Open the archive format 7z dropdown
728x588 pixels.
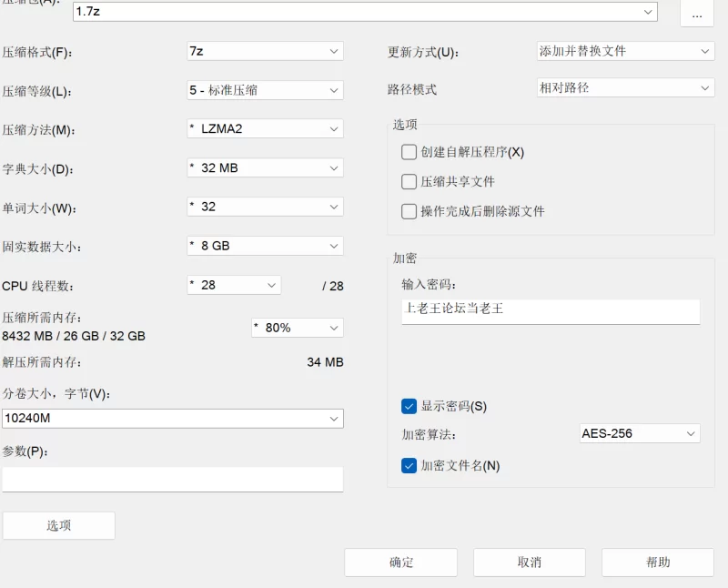pos(265,51)
